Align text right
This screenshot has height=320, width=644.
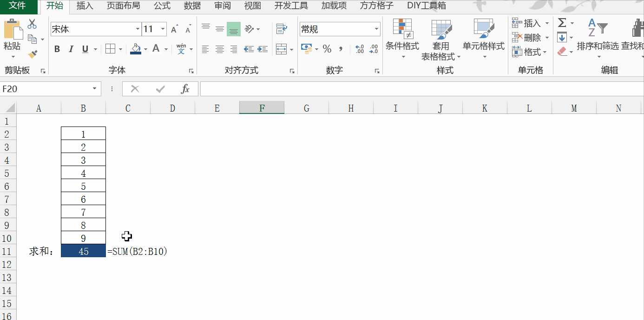(234, 49)
